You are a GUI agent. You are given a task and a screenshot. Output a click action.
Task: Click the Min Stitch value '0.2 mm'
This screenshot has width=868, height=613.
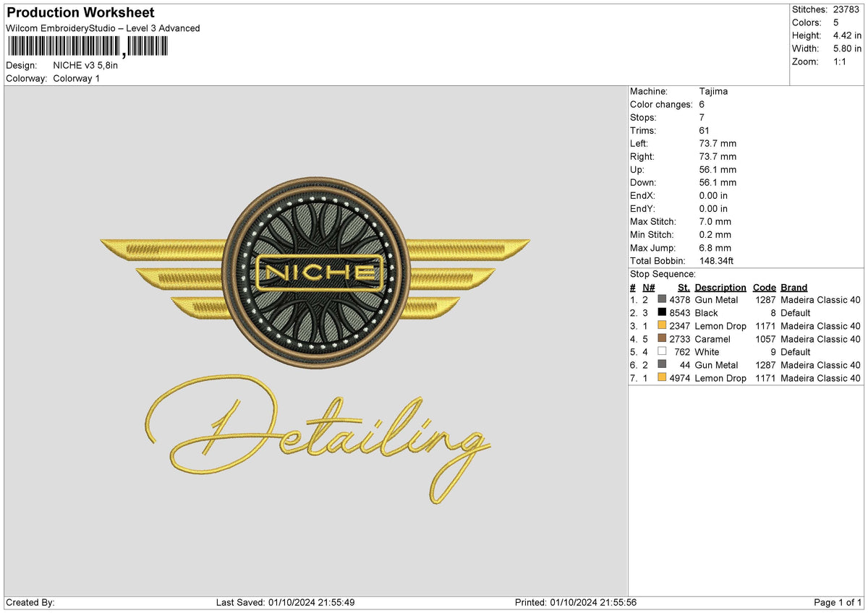[x=715, y=234]
